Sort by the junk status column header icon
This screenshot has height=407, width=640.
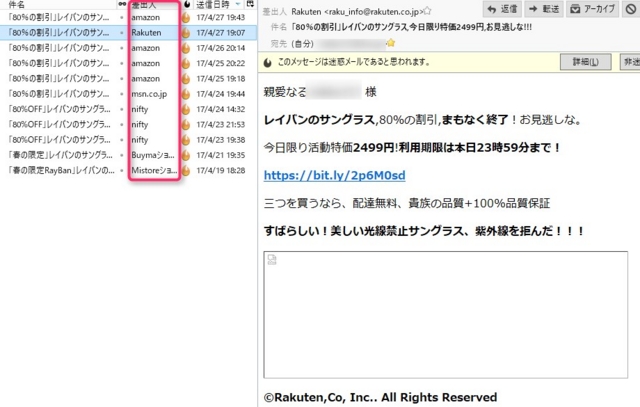(187, 4)
